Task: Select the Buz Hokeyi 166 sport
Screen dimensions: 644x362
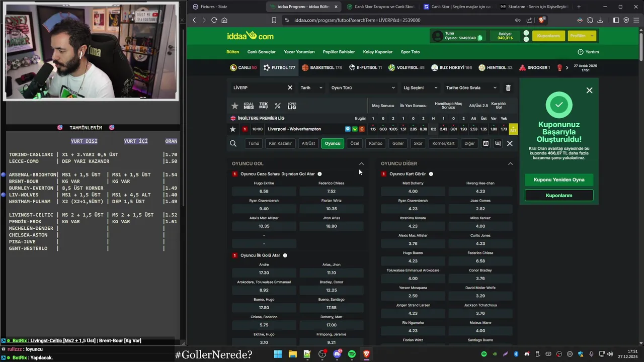Action: [x=451, y=67]
